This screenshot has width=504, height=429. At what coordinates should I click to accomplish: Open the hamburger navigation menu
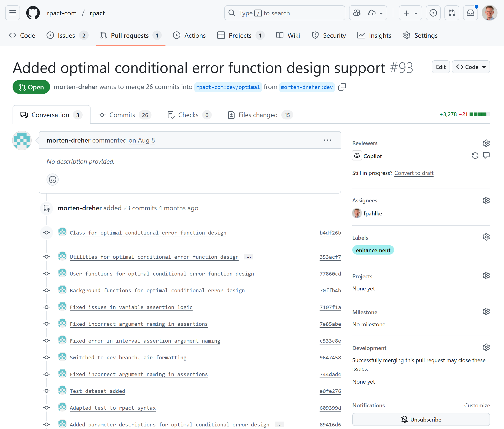coord(12,13)
